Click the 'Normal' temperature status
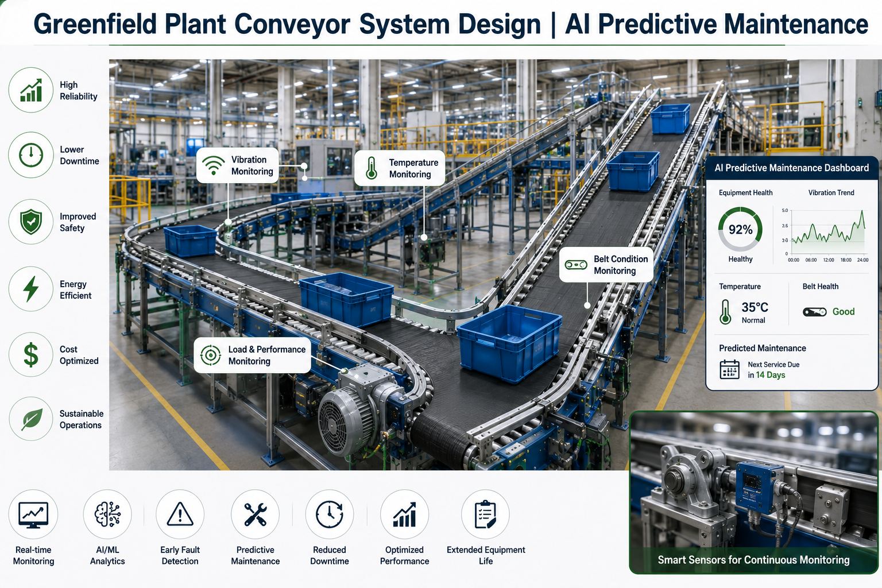This screenshot has height=588, width=882. [x=753, y=320]
